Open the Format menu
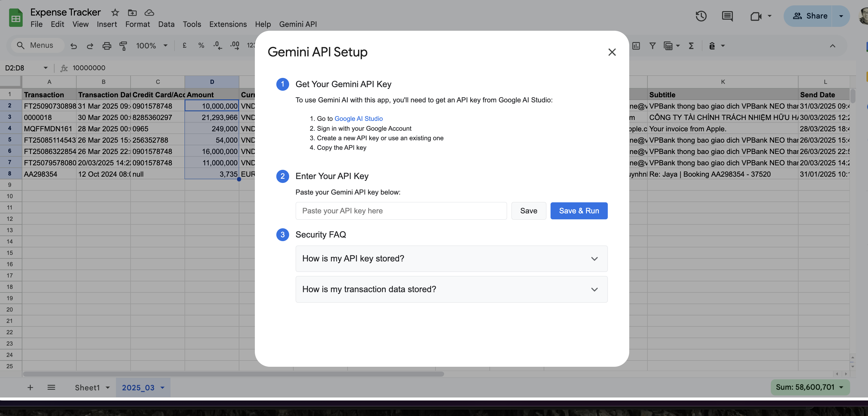Image resolution: width=868 pixels, height=416 pixels. click(137, 24)
